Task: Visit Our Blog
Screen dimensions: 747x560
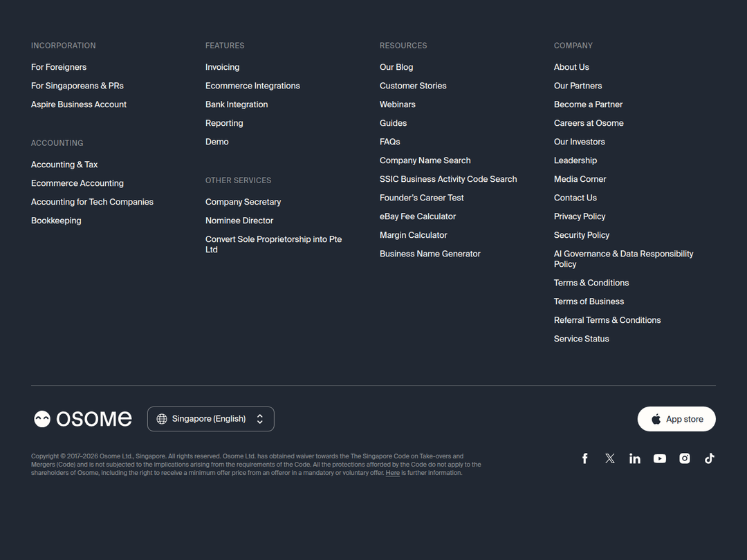Action: click(396, 67)
